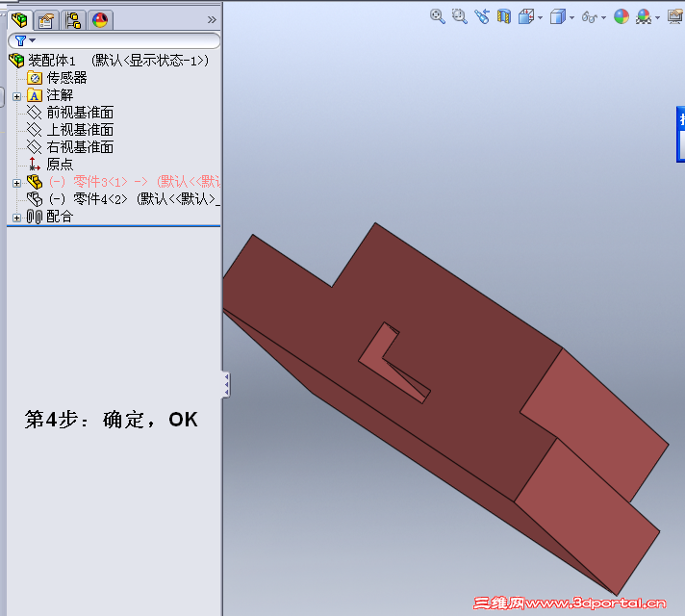Expand the 零件3<1> part node
Image resolution: width=685 pixels, height=616 pixels.
pyautogui.click(x=16, y=183)
